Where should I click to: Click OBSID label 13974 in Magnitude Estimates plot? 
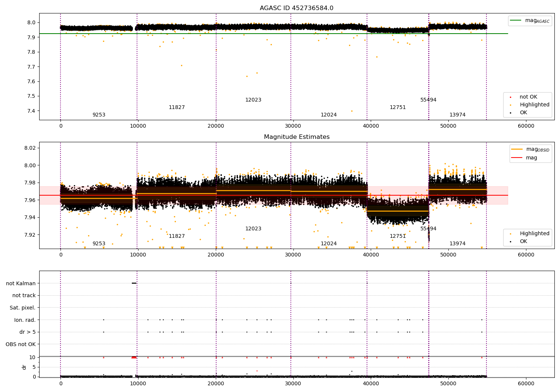[457, 244]
